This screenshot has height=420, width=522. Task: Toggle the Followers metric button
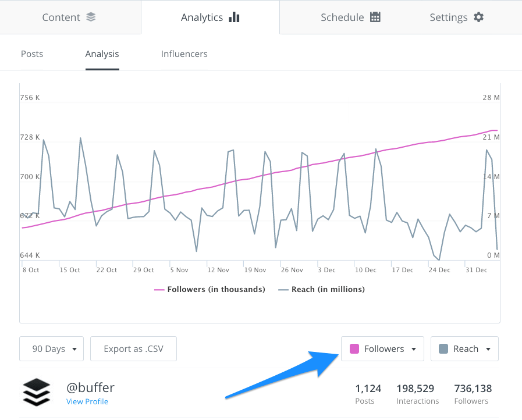[382, 348]
